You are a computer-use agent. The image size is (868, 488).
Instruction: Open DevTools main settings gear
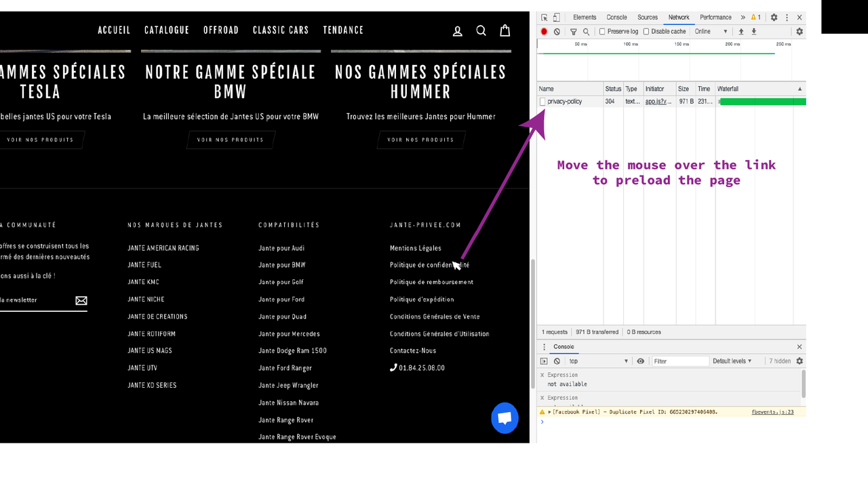coord(774,18)
